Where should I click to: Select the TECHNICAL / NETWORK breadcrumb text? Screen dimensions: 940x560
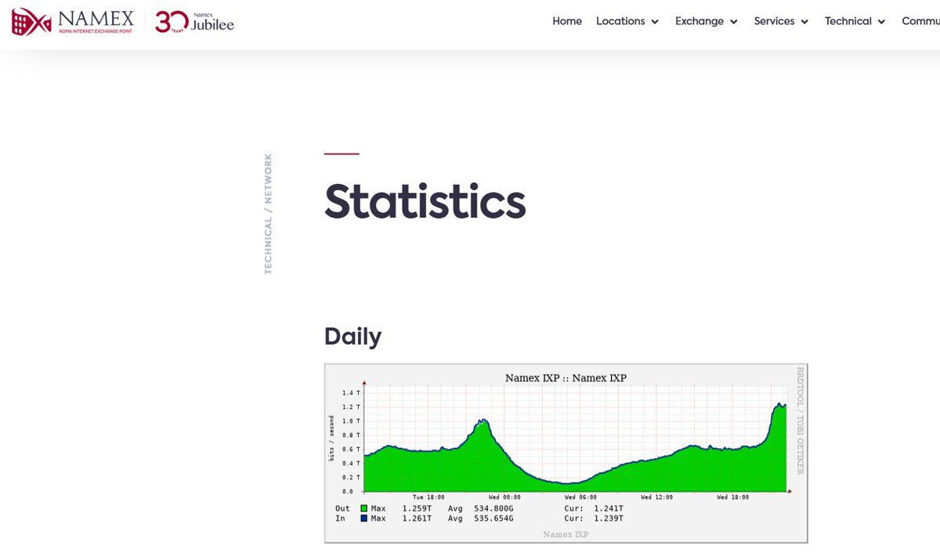point(268,213)
